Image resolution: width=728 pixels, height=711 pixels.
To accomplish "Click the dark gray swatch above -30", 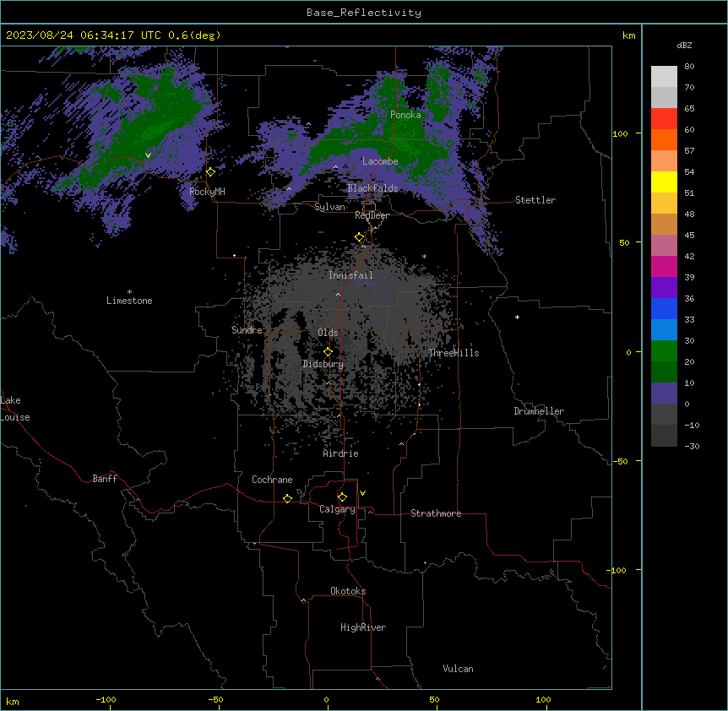I will pyautogui.click(x=664, y=436).
